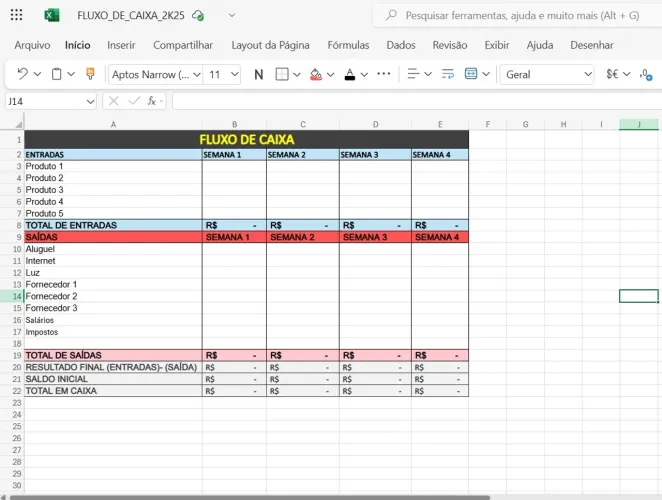Click accounting currency format icon
Viewport: 662px width, 500px height.
(612, 74)
